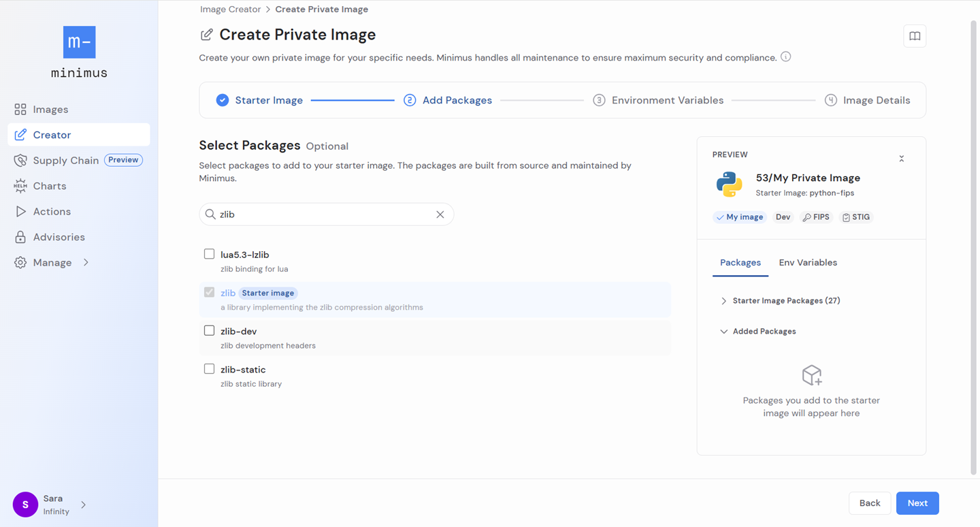Click the search magnifier icon
The width and height of the screenshot is (980, 527).
[x=210, y=214]
